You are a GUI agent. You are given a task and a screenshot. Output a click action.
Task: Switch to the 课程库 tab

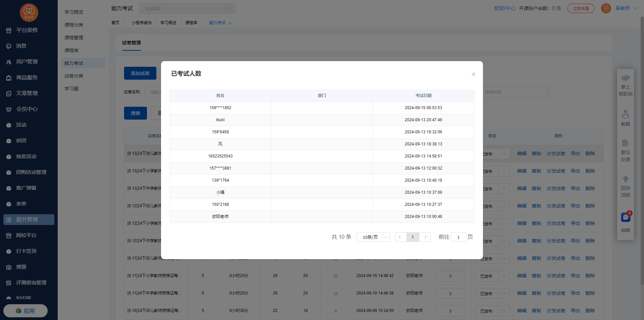click(191, 23)
